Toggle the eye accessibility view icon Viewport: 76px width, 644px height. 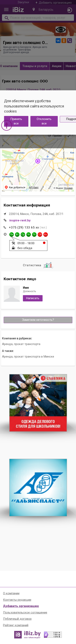click(x=60, y=30)
